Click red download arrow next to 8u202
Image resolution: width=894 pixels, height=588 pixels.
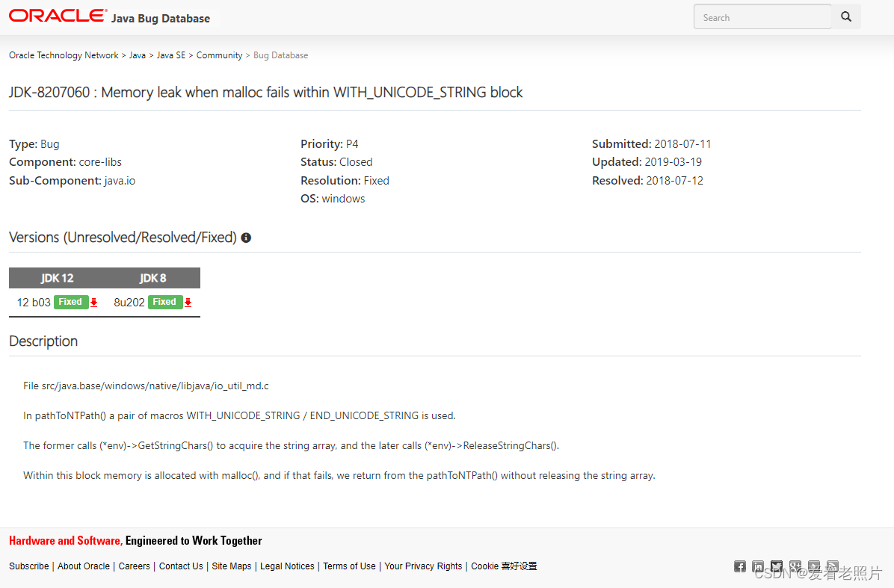coord(188,303)
